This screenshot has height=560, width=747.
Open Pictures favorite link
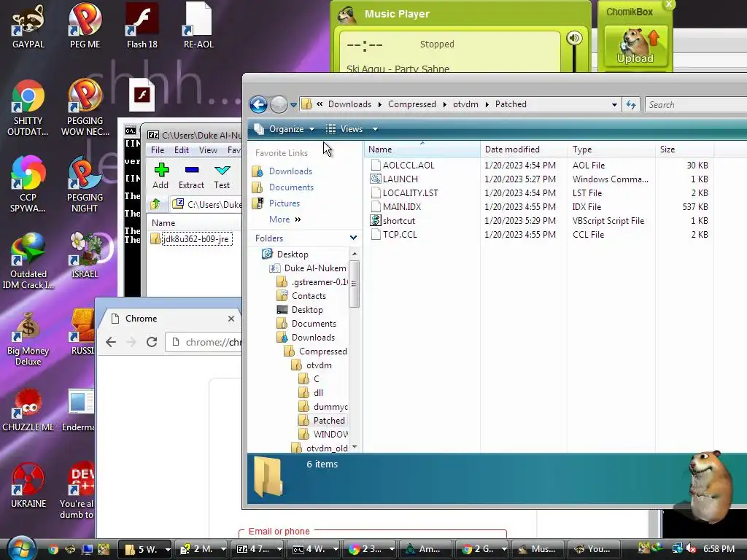[x=285, y=203]
